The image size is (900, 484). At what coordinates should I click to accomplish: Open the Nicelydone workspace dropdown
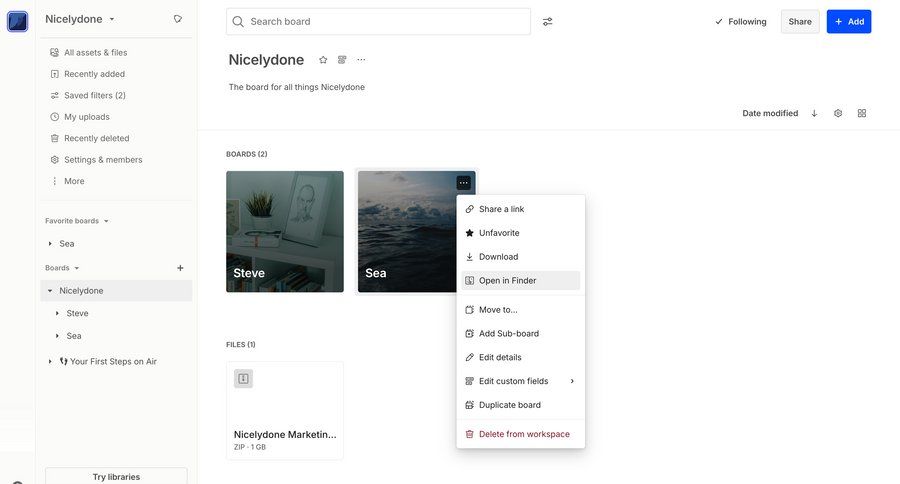click(80, 19)
